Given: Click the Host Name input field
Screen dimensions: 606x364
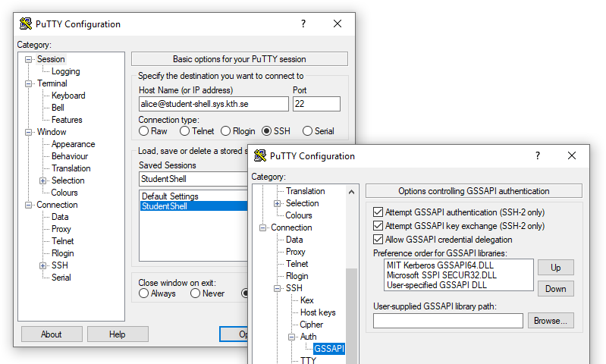Looking at the screenshot, I should pos(213,104).
